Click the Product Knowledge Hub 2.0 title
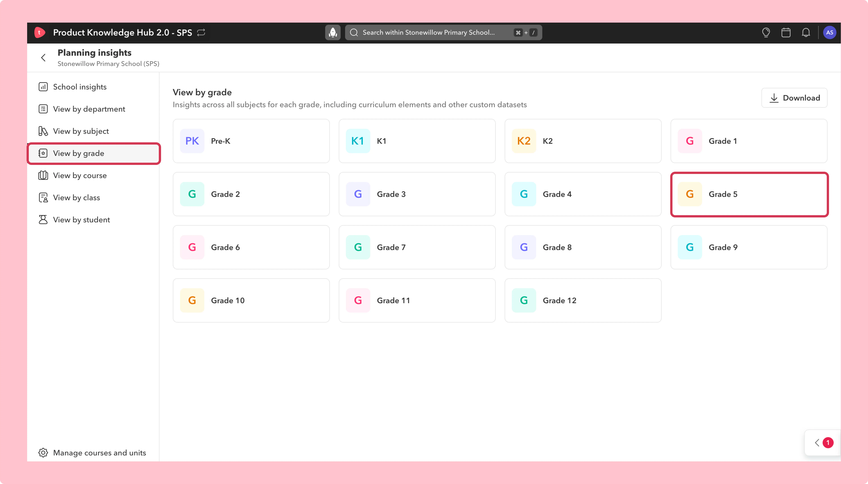 pos(123,32)
